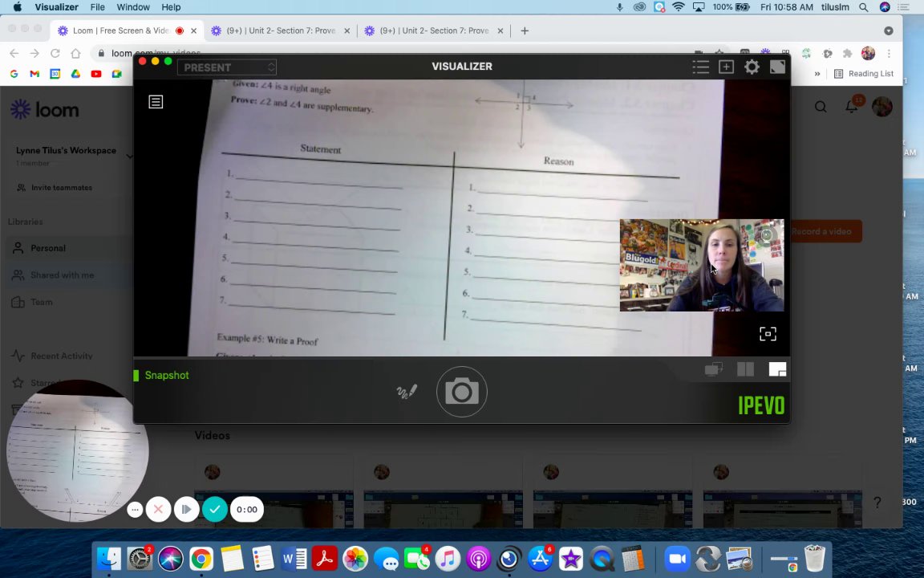924x578 pixels.
Task: Click Wi-Fi status icon in menu bar
Action: pyautogui.click(x=679, y=7)
